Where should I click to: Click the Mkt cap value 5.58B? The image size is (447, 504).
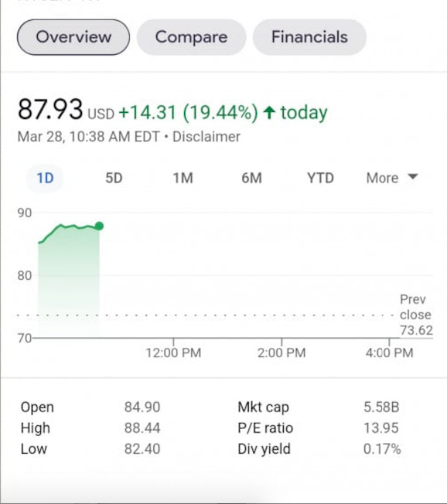point(381,407)
